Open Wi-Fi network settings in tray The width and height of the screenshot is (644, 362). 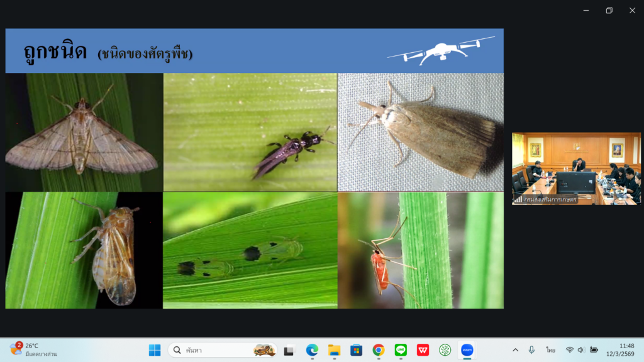(x=569, y=350)
